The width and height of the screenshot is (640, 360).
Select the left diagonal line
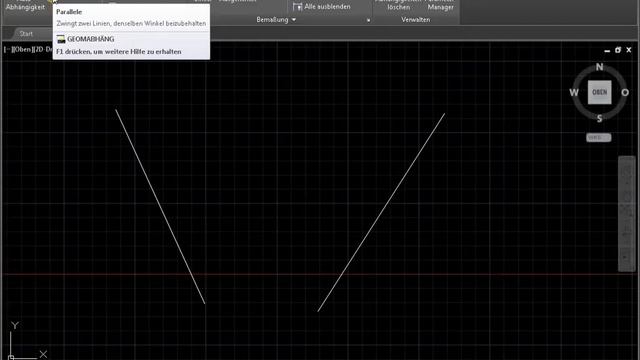160,207
